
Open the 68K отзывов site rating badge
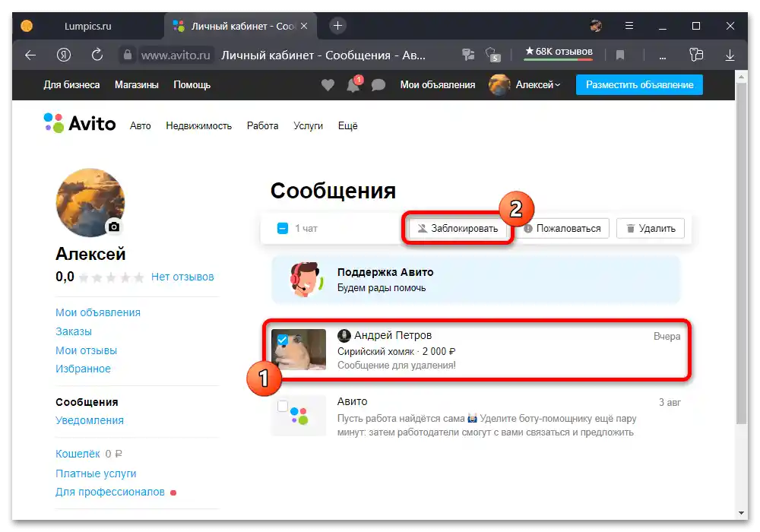pos(559,52)
